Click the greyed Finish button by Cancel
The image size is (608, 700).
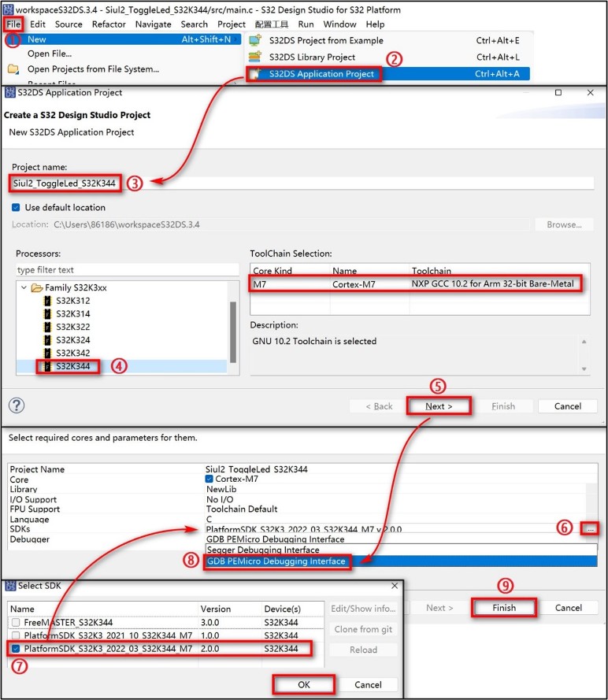click(x=503, y=406)
